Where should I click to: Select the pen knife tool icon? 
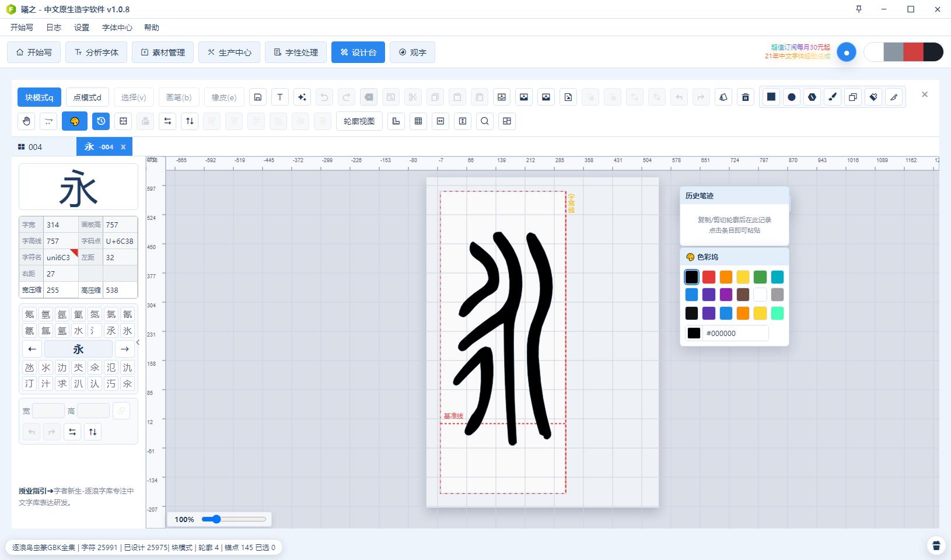pyautogui.click(x=894, y=97)
